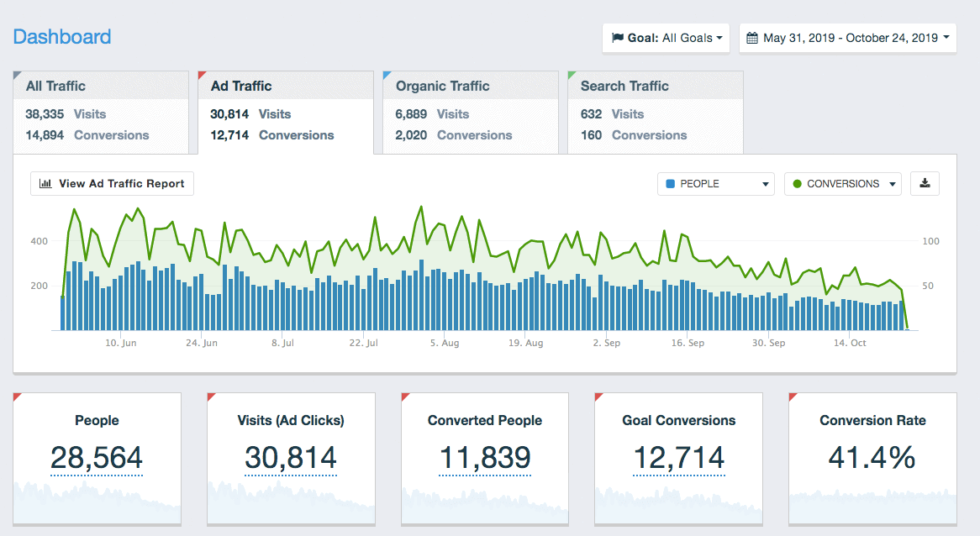
Task: Click the download chart icon button
Action: click(x=925, y=183)
